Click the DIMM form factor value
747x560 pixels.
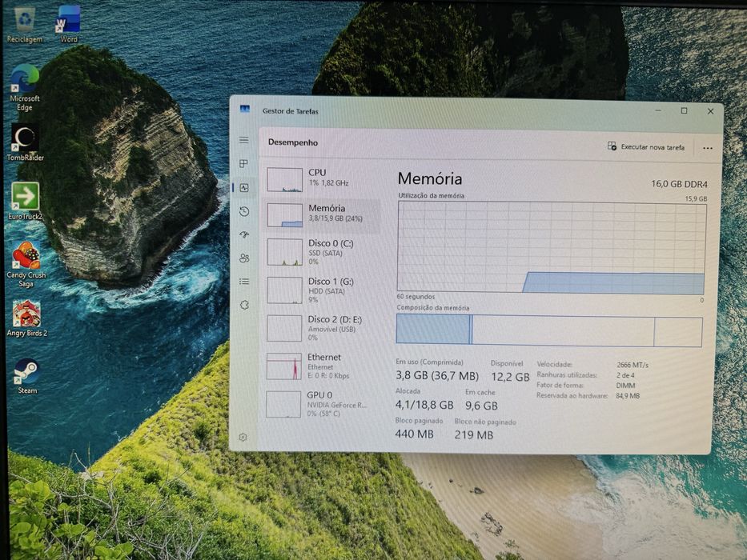pos(625,386)
